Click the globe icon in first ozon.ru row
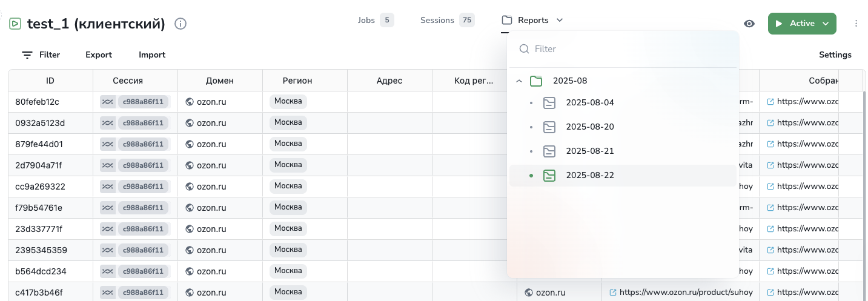 190,102
